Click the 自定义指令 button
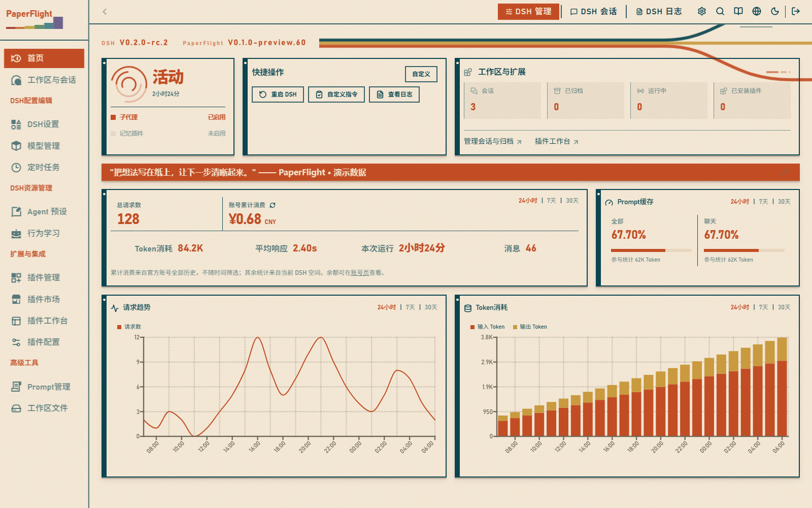This screenshot has height=508, width=812. pos(336,94)
